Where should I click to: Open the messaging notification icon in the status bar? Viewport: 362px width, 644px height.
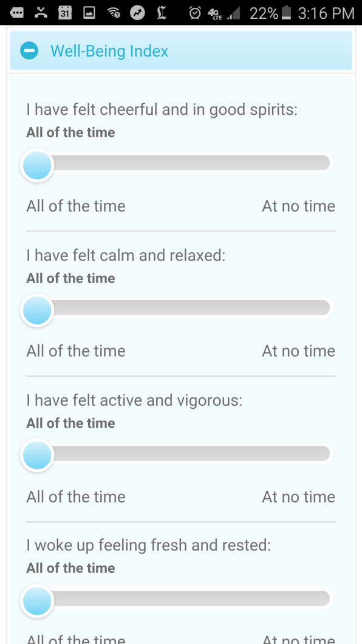click(x=16, y=13)
